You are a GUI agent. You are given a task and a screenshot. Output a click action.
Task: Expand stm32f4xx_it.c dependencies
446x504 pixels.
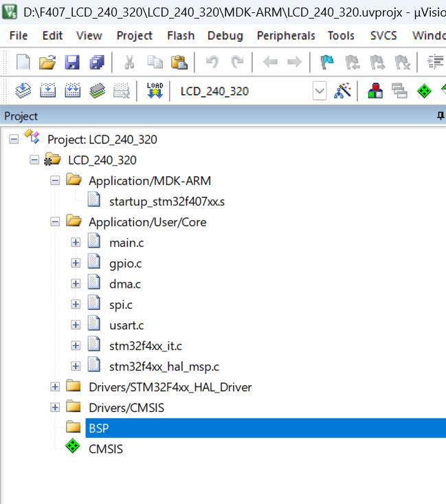pos(76,346)
